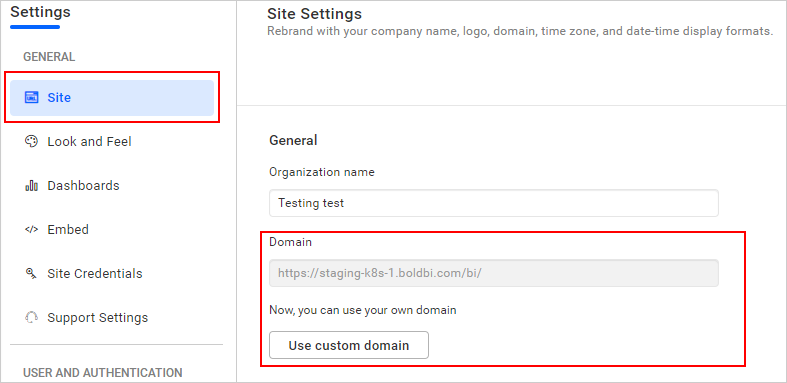Select the Site menu label
Screen dimensions: 787x383
[x=59, y=97]
